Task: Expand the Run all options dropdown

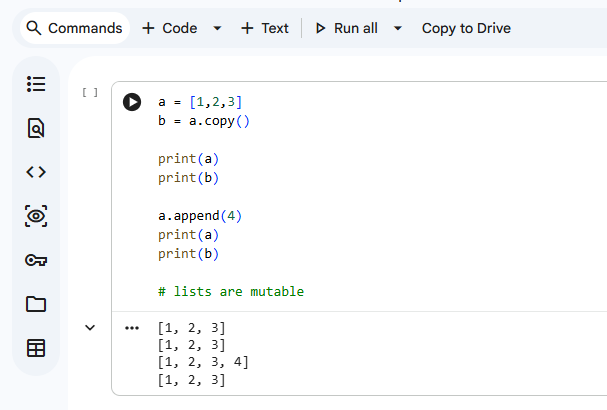Action: 398,28
